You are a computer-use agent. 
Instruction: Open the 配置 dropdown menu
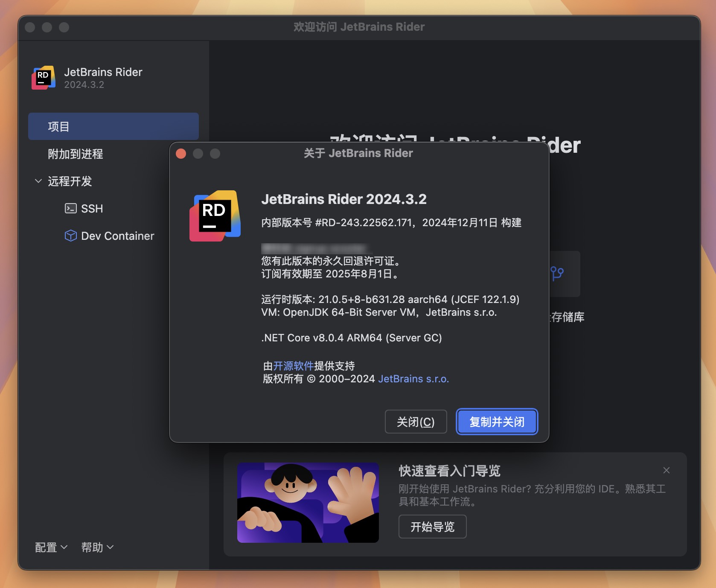[51, 547]
